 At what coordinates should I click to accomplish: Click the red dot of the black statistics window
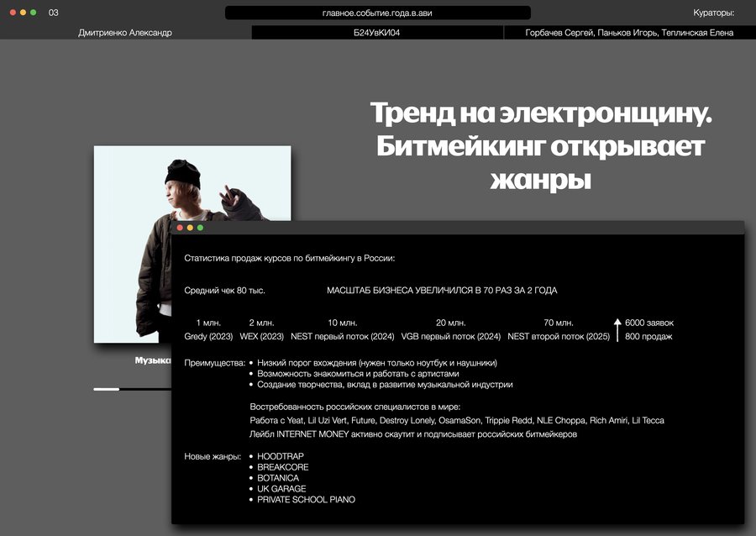pos(180,228)
